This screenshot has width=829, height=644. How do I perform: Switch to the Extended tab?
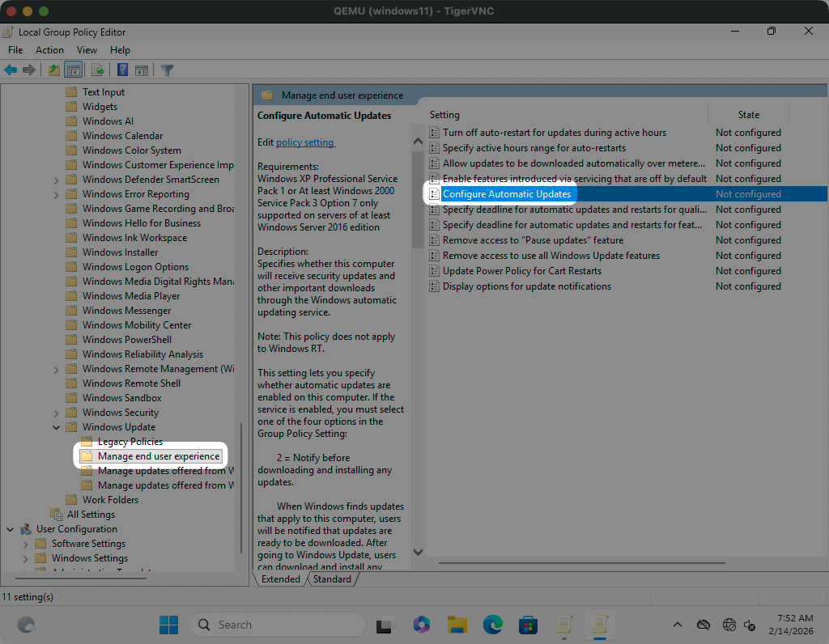click(281, 579)
